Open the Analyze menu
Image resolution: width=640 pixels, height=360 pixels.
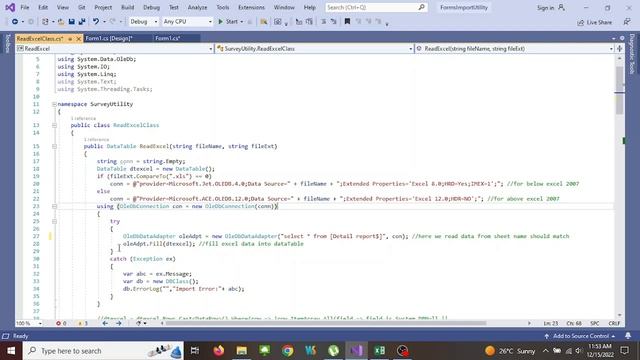tap(197, 7)
